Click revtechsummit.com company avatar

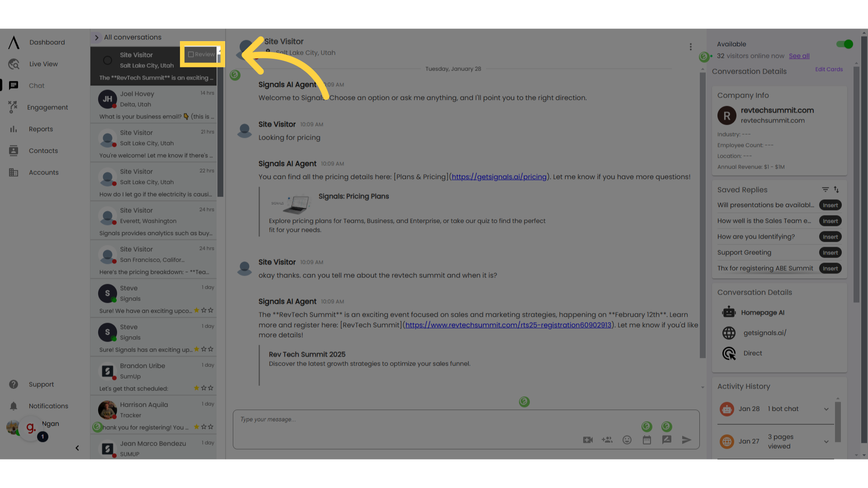point(727,116)
